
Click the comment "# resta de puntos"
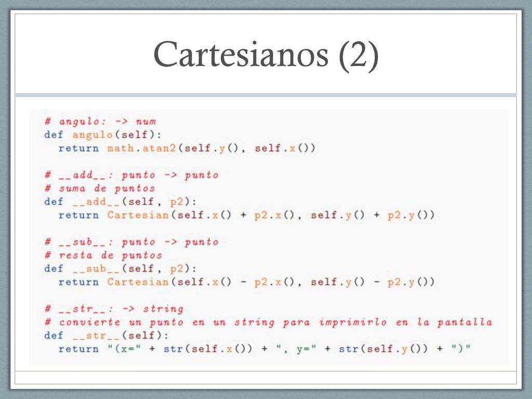pos(103,255)
